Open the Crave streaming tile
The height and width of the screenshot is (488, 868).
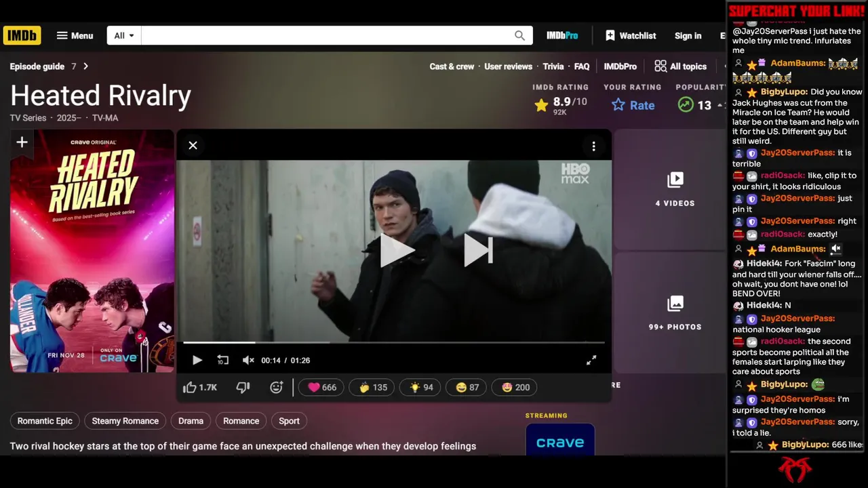click(x=559, y=439)
